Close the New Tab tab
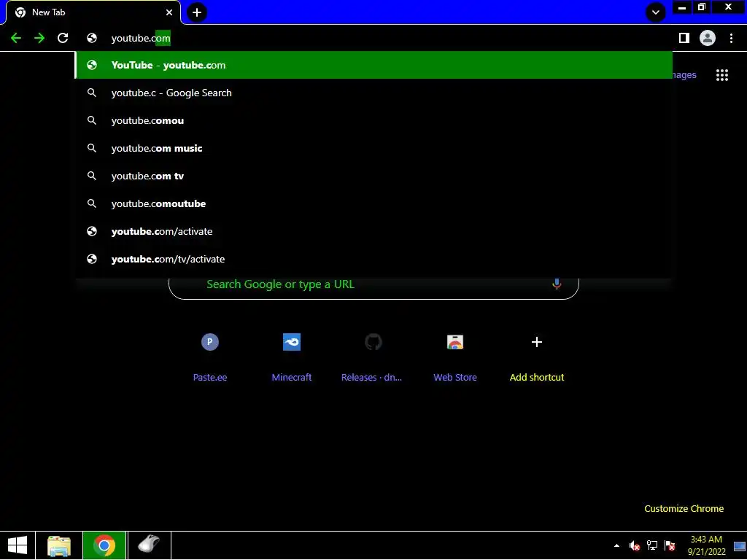This screenshot has height=560, width=747. [x=169, y=12]
